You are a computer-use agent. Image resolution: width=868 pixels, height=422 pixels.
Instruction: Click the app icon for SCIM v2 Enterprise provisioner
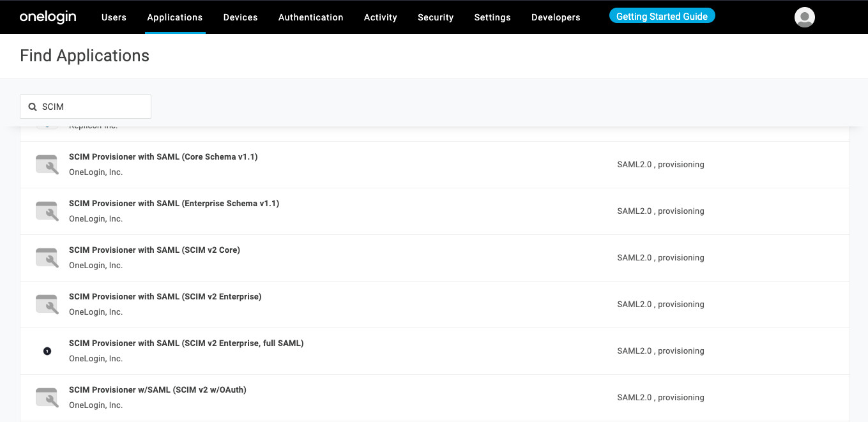[x=47, y=304]
